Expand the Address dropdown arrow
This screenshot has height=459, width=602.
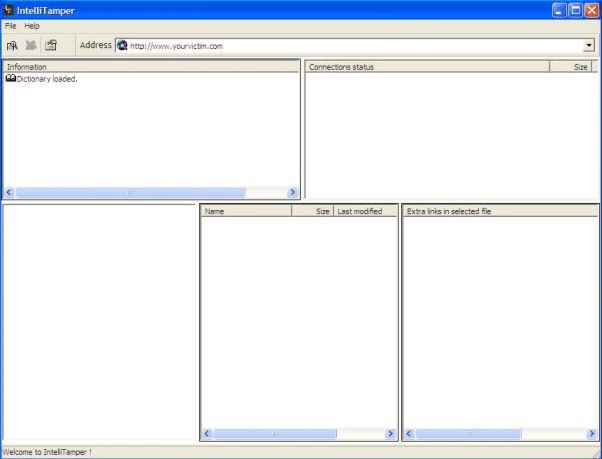point(589,45)
